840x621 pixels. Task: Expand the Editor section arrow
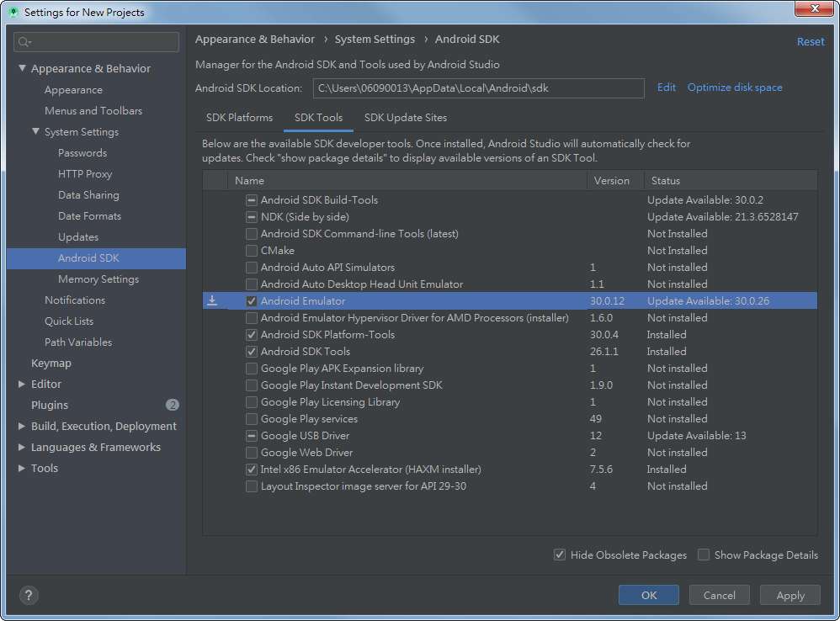click(x=22, y=384)
